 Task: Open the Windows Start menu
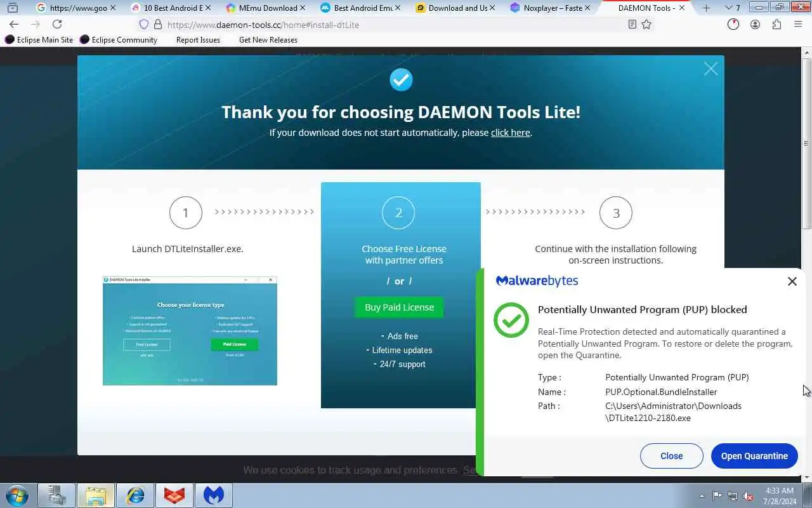(x=17, y=495)
